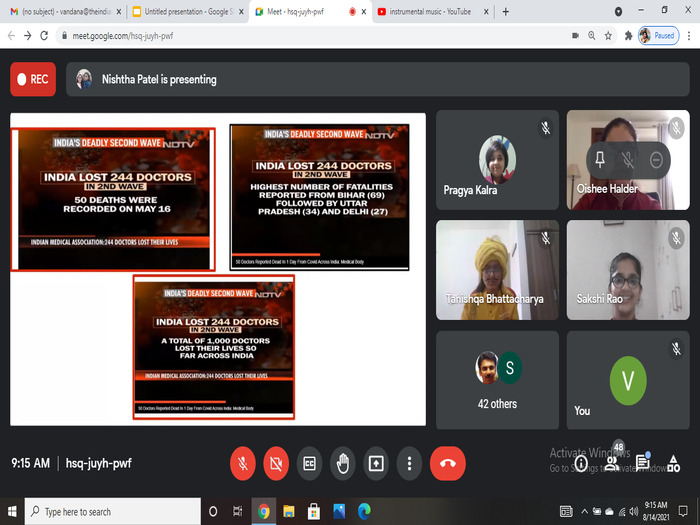Open the Meeting details info icon
700x525 pixels.
point(581,463)
